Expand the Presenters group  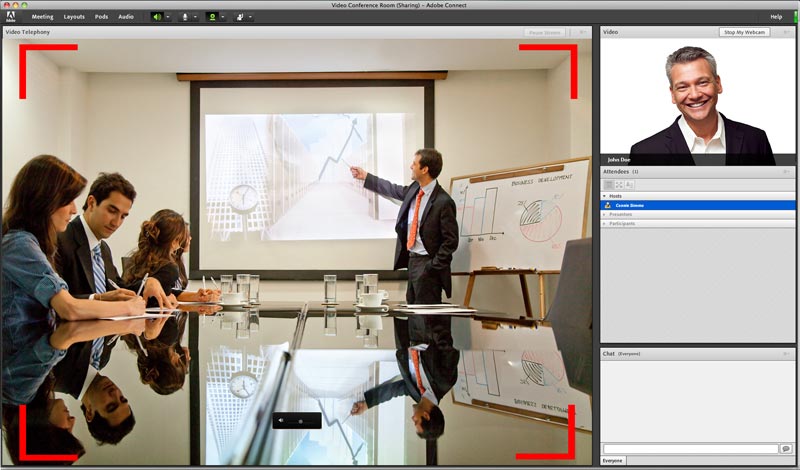(x=605, y=214)
